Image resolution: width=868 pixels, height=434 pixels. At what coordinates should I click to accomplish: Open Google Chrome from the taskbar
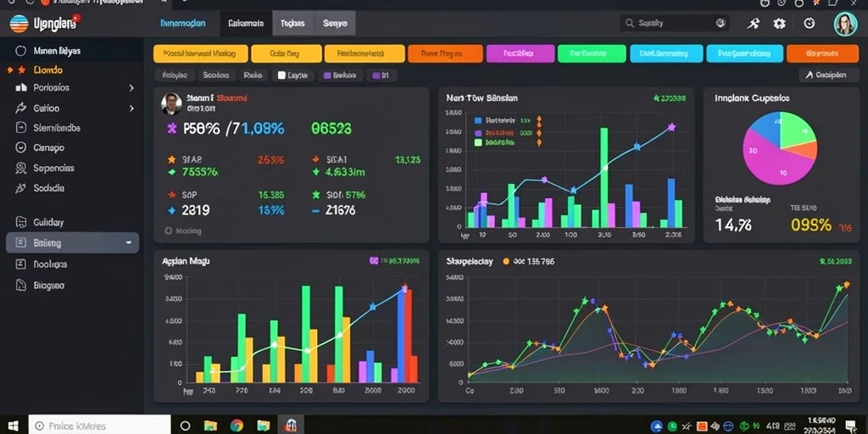(237, 426)
